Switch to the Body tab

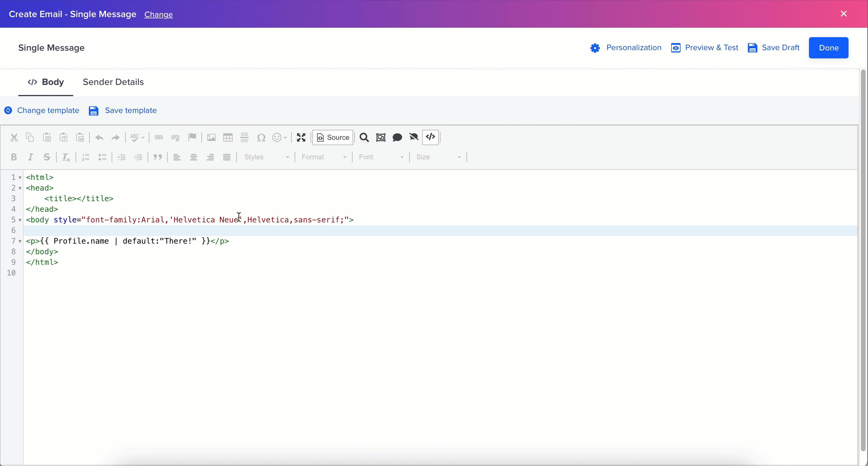(x=46, y=82)
